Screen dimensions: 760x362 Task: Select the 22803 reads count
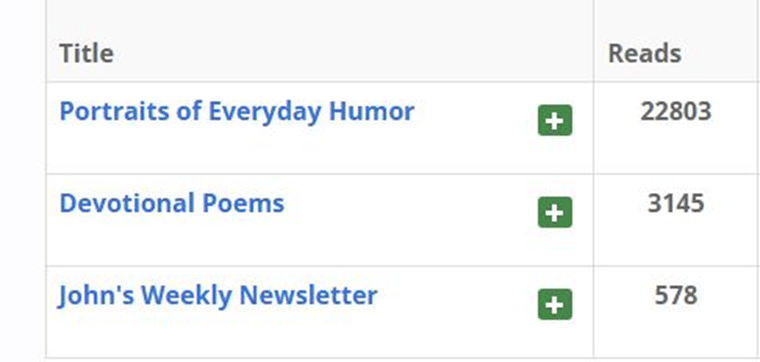coord(676,112)
